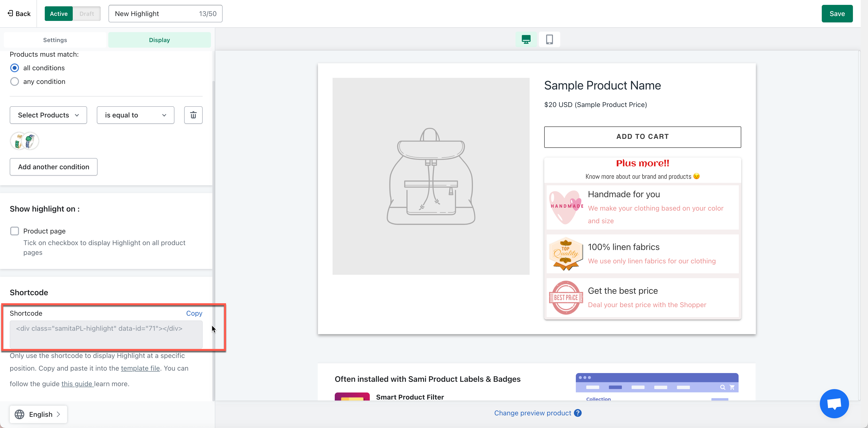Edit the New Highlight name field
Screen dimensions: 868x428
(x=165, y=13)
